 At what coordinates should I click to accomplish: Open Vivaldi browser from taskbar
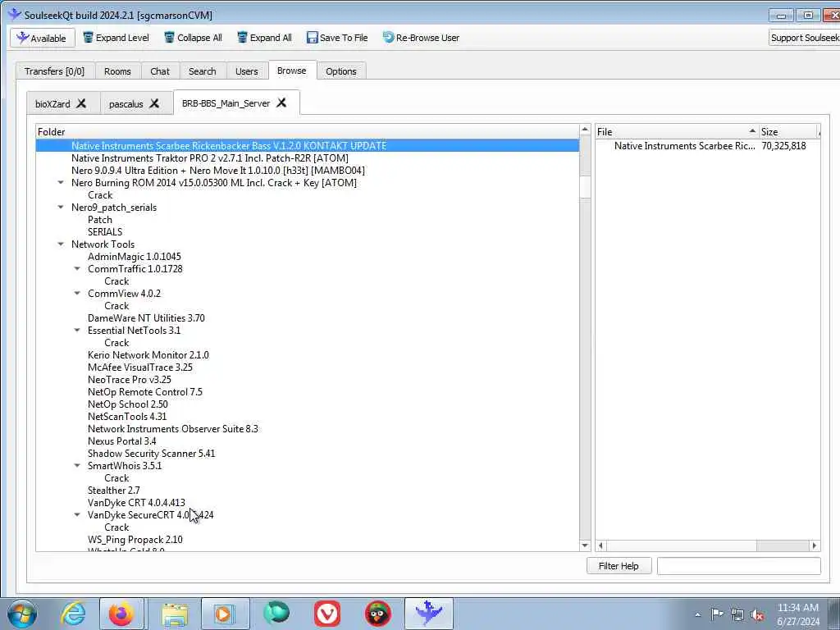click(x=327, y=614)
